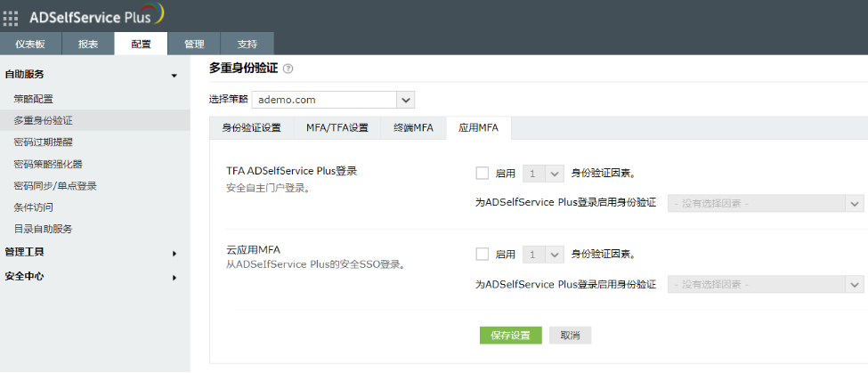Open 密码过期提醒 in the sidebar
868x373 pixels.
(x=44, y=142)
